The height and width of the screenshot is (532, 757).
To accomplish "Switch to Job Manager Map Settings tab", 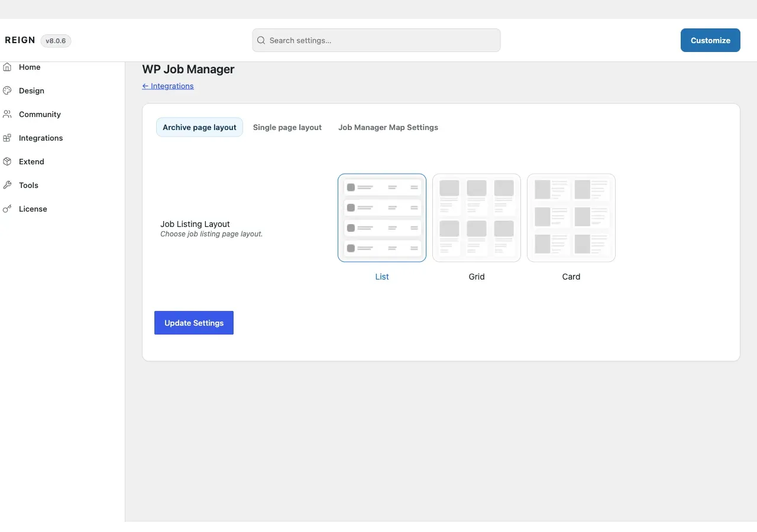I will (x=388, y=127).
